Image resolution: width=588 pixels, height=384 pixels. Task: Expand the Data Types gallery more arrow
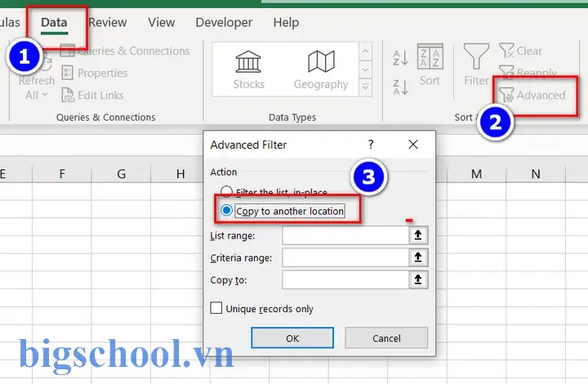(x=365, y=87)
